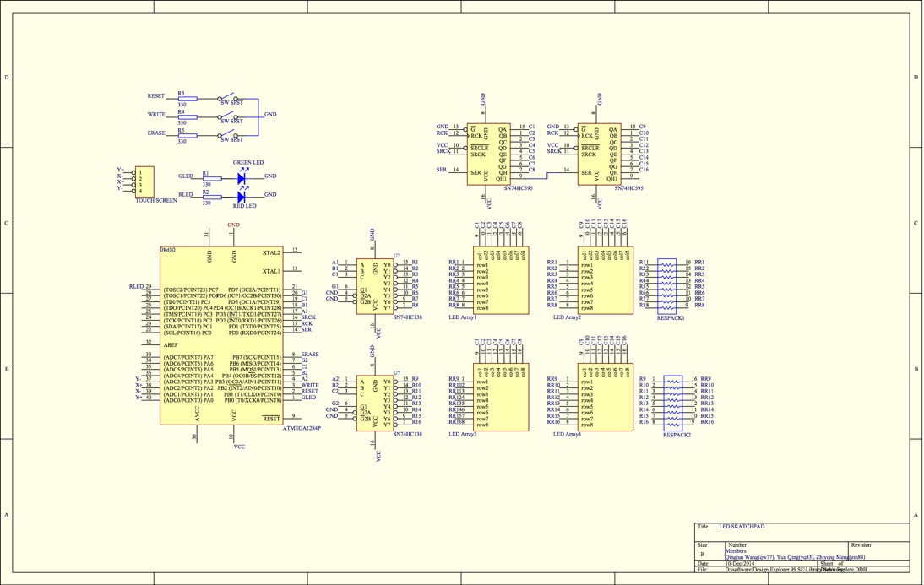Click the VCC label below the ATMEGA
This screenshot has width=924, height=585.
coord(239,447)
